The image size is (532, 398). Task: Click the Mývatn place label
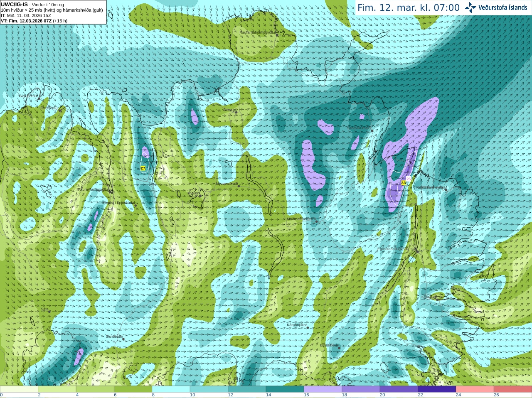point(194,193)
